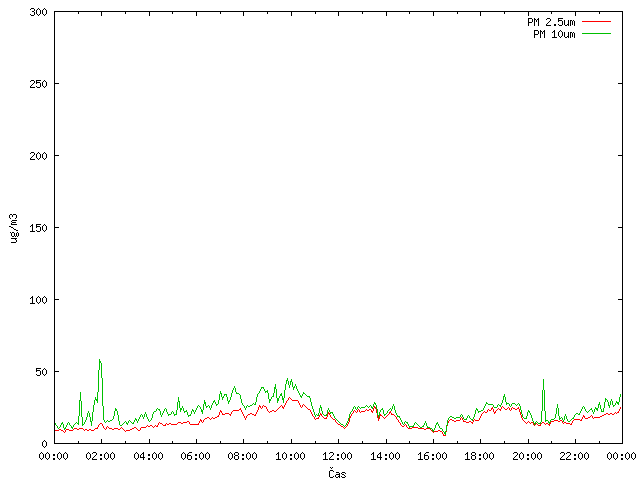Click the y-axis value 0
Viewport: 640px width, 480px height.
pos(44,444)
